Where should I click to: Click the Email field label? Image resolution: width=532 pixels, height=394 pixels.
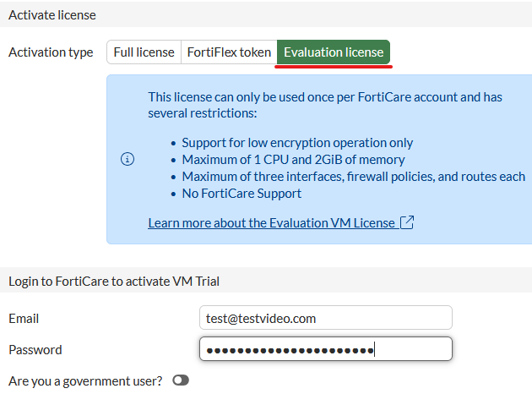24,319
